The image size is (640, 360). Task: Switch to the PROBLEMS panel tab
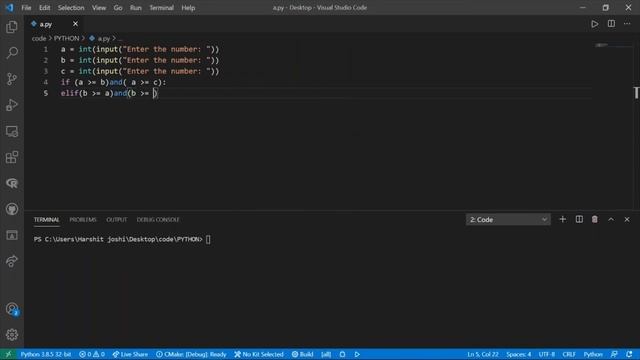coord(83,220)
